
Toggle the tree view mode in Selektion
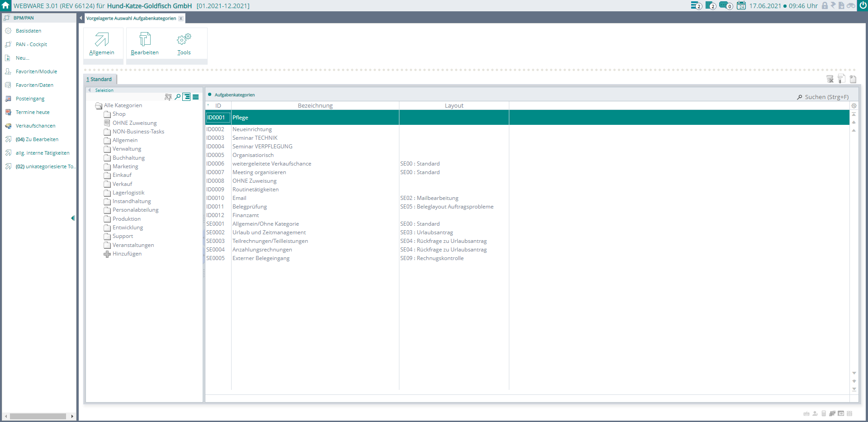[186, 97]
